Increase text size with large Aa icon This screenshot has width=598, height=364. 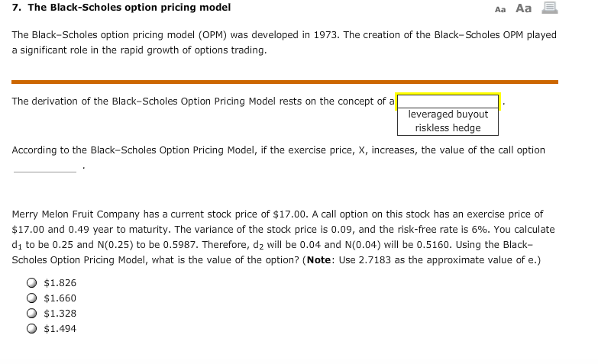(x=523, y=8)
